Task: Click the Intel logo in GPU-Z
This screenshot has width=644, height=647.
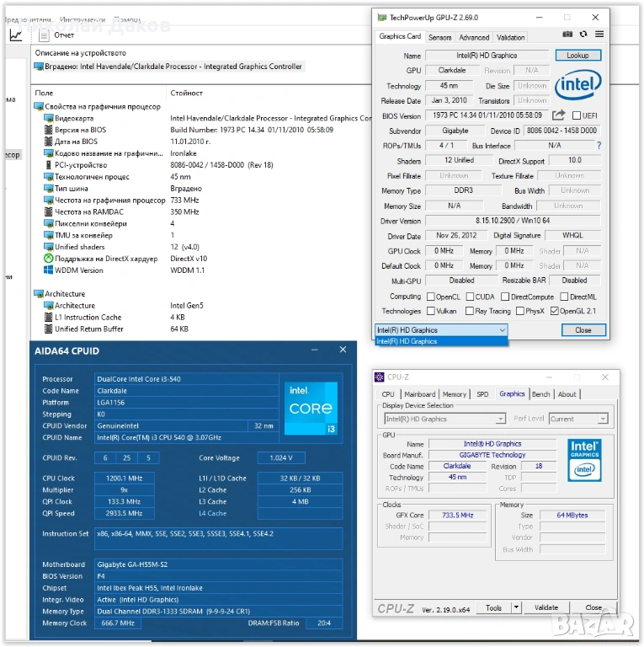Action: pos(577,86)
